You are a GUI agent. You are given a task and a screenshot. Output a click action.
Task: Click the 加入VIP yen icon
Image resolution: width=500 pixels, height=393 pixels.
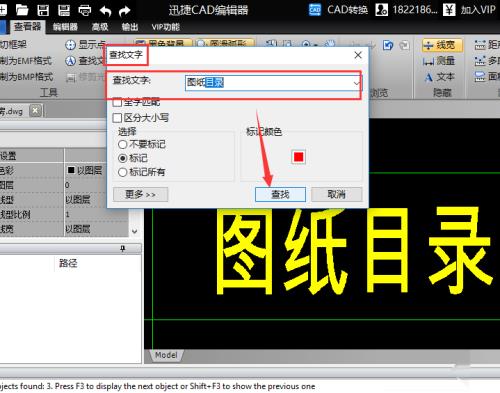[449, 10]
